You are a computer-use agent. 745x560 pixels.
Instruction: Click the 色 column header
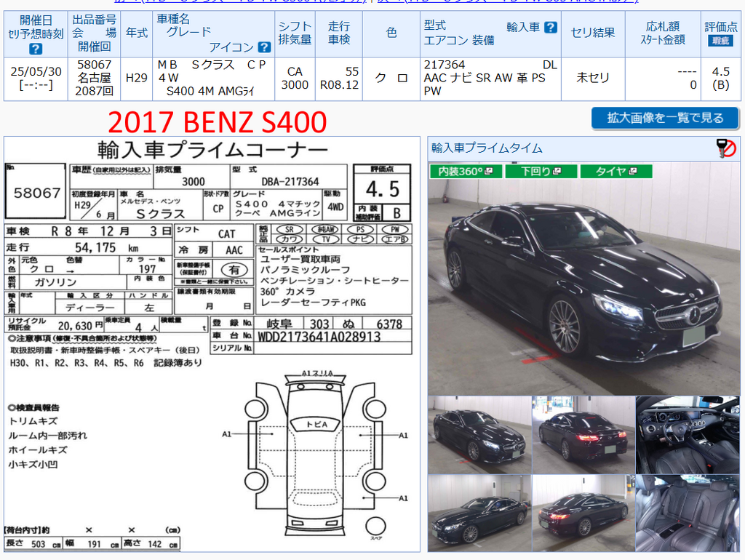pos(391,33)
